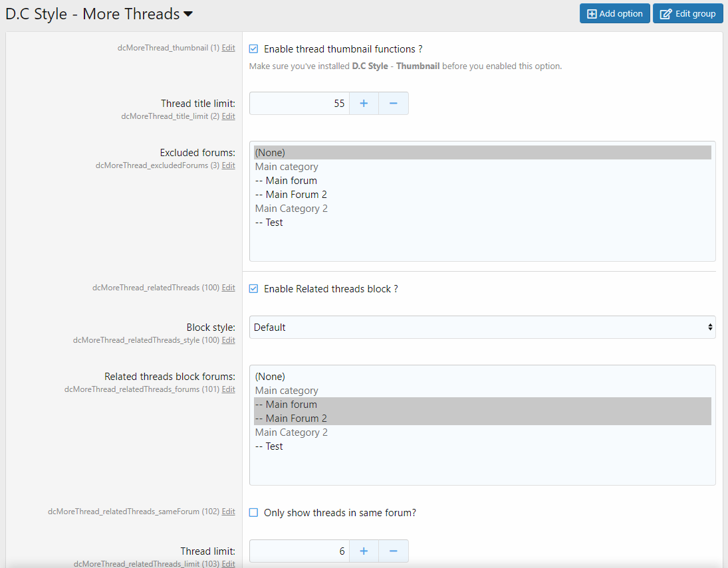Image resolution: width=728 pixels, height=568 pixels.
Task: Toggle Enable thread thumbnail functions checkbox
Action: pos(253,48)
